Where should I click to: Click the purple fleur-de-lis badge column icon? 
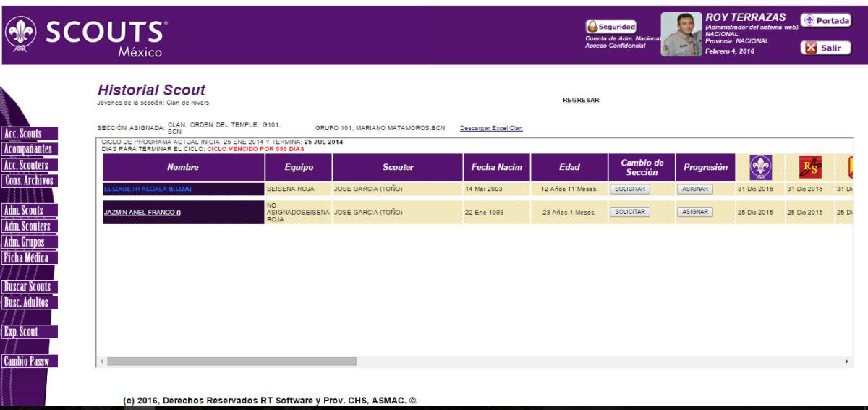click(760, 168)
